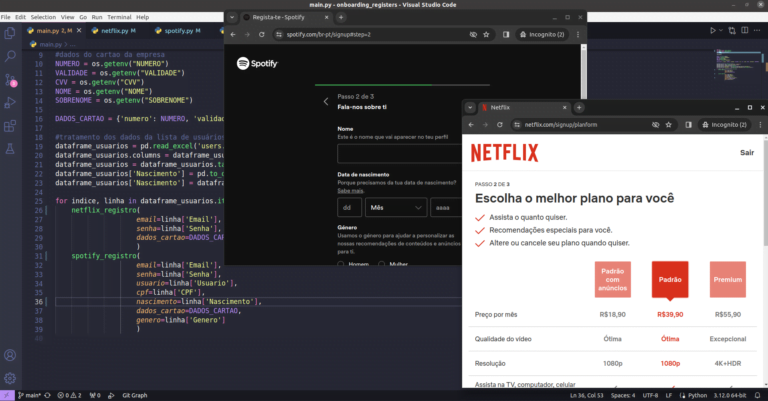Open the UTF-8 encoding selector
The height and width of the screenshot is (401, 768).
tap(650, 396)
